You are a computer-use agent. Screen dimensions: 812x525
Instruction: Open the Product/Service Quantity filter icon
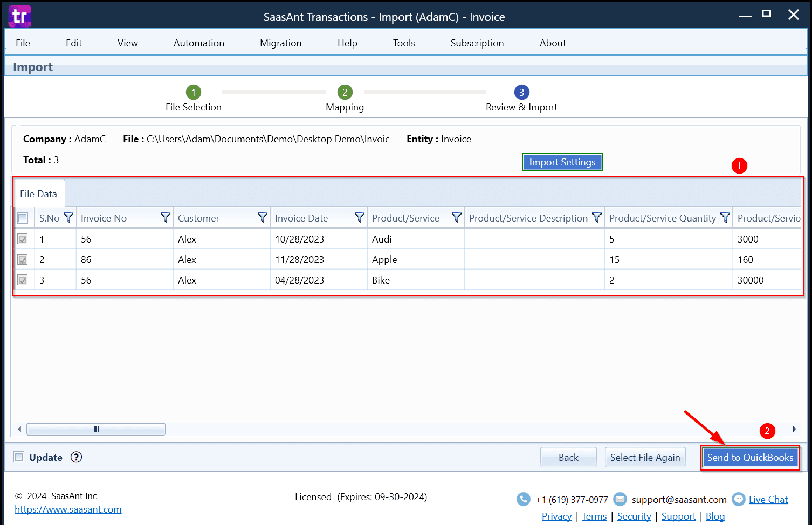(x=725, y=218)
